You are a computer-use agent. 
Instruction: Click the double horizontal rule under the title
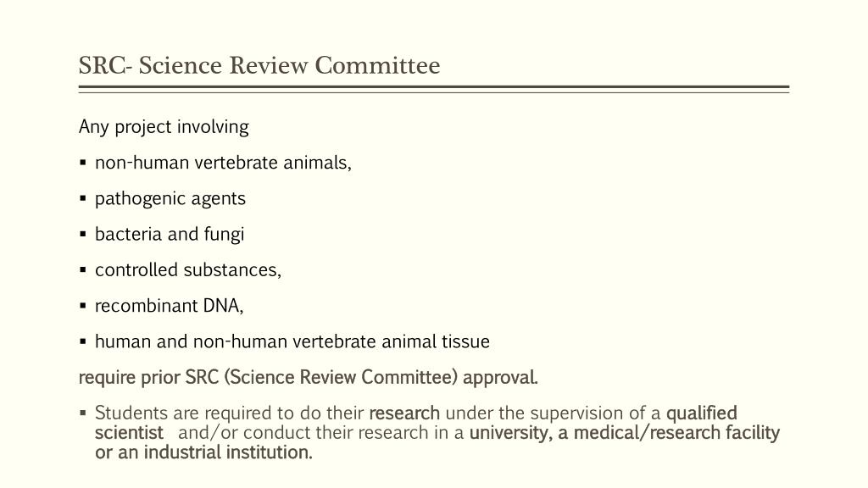click(x=434, y=89)
